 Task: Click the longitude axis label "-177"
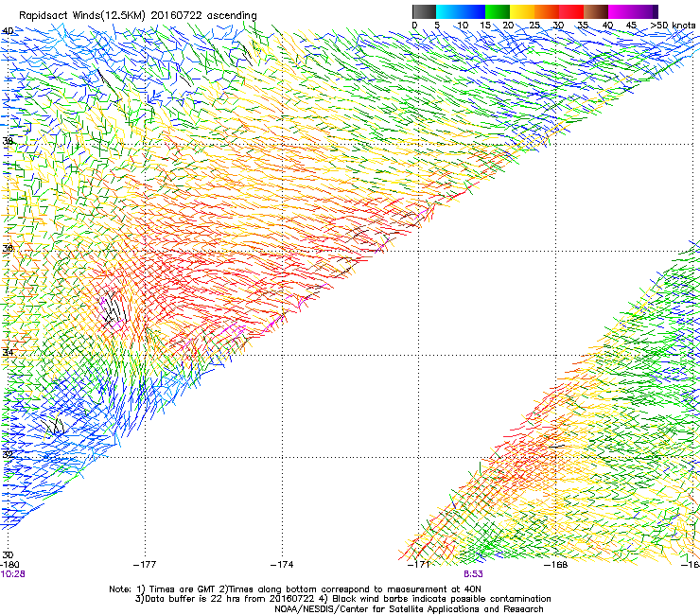tap(145, 565)
